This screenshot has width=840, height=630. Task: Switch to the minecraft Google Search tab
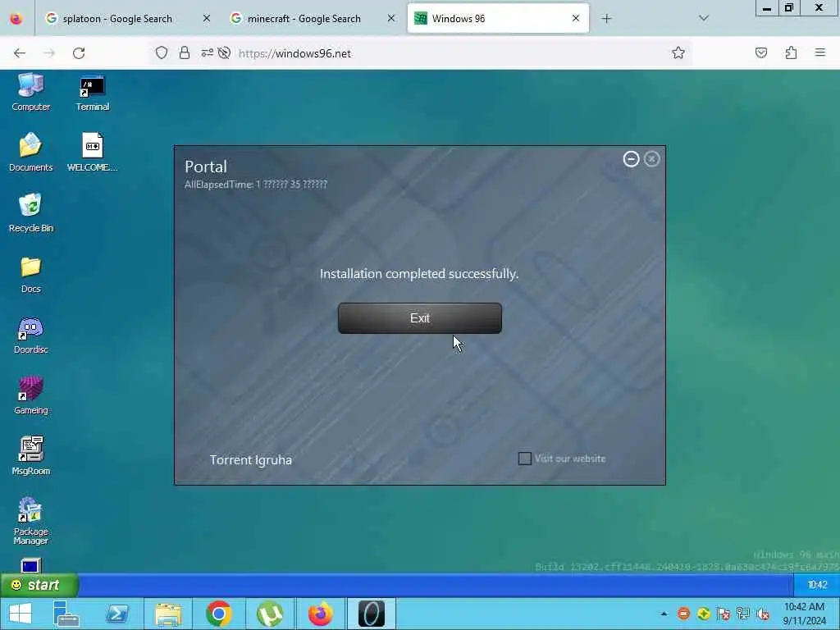pyautogui.click(x=304, y=19)
